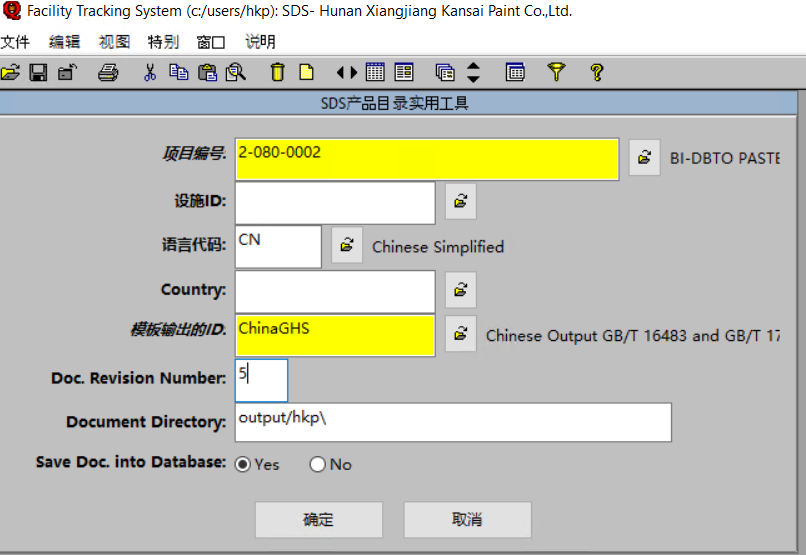Click the Find magnifier icon
This screenshot has height=555, width=806.
[236, 72]
